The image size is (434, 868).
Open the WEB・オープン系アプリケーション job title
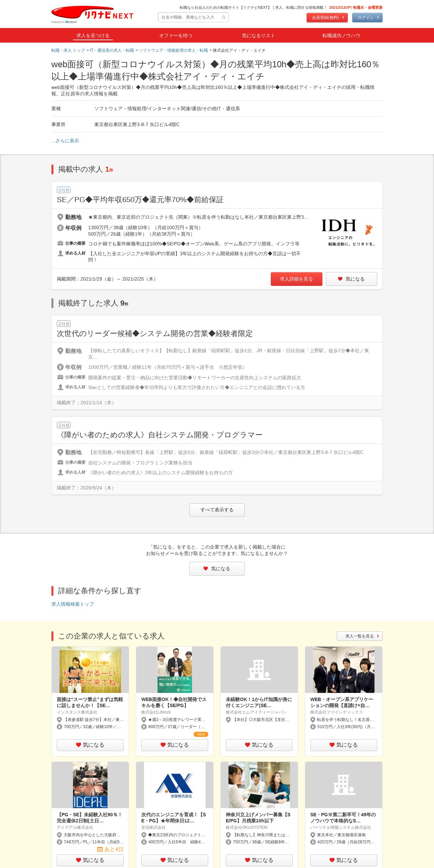point(342,702)
